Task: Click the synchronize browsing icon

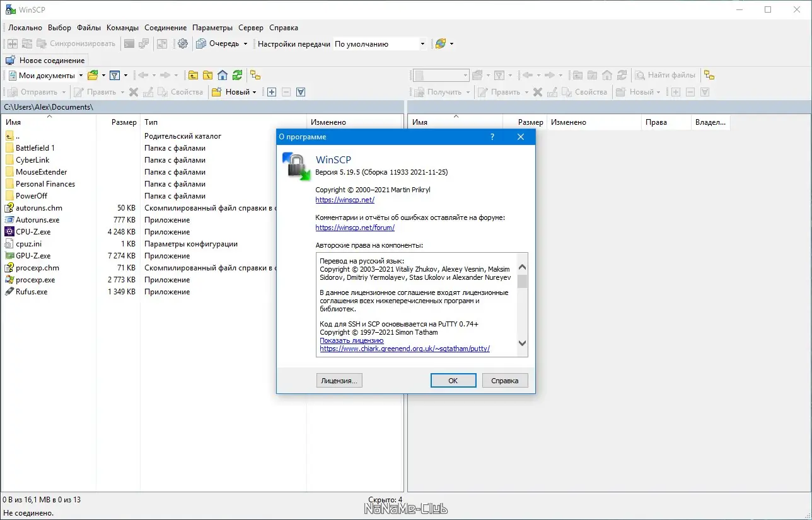Action: (162, 43)
